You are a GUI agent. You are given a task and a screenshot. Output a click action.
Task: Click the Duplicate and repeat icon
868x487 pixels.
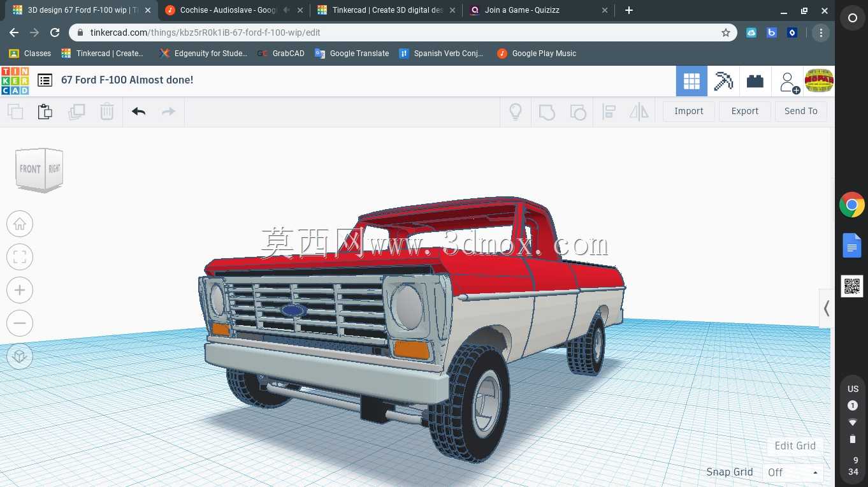pos(76,112)
